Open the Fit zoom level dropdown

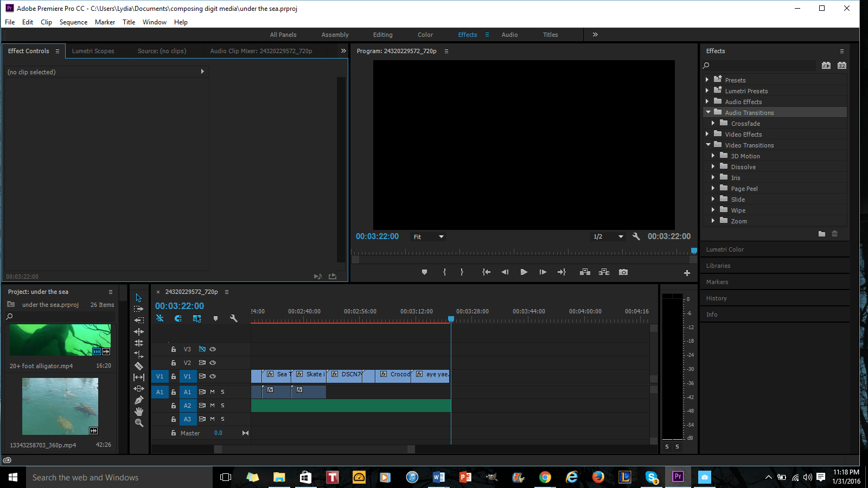[x=429, y=237]
